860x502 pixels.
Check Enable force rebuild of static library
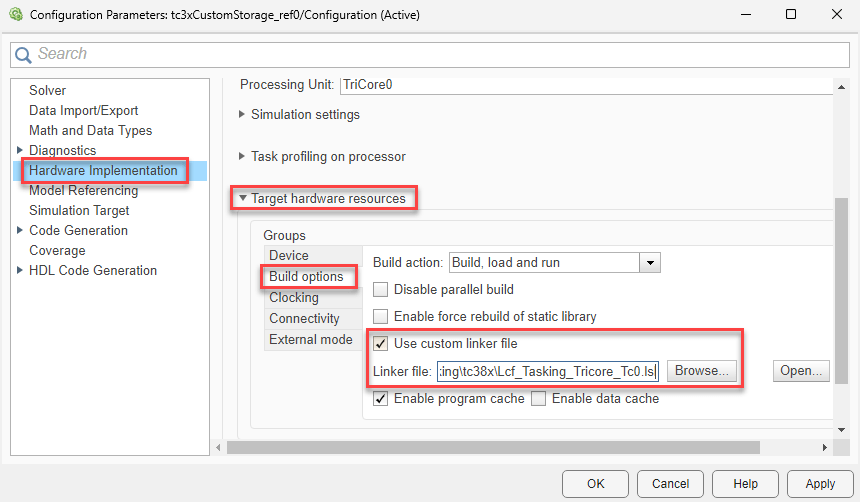(381, 317)
